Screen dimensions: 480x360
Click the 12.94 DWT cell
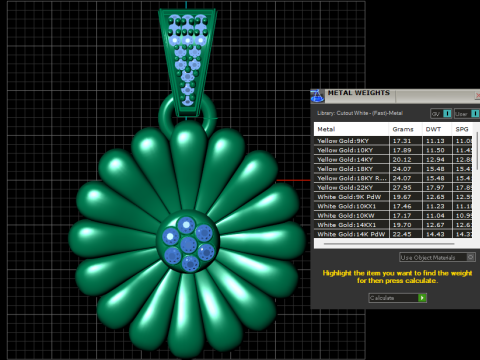[x=437, y=159]
